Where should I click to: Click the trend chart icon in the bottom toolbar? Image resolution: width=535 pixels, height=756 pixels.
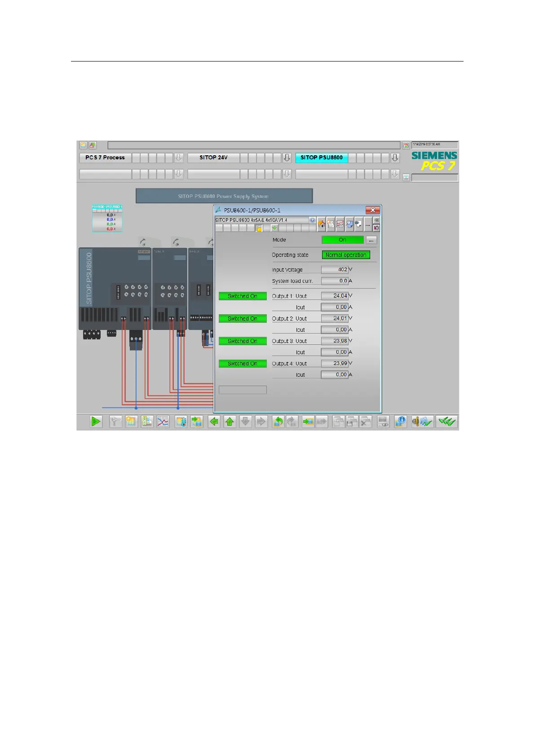click(x=163, y=422)
